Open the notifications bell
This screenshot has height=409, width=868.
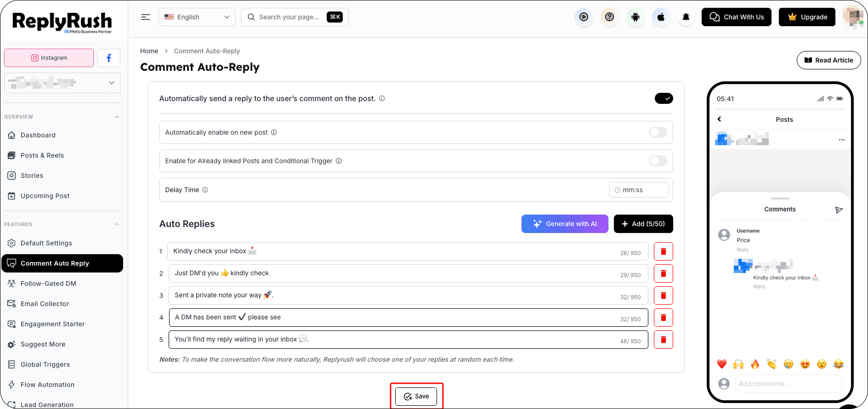pos(686,17)
